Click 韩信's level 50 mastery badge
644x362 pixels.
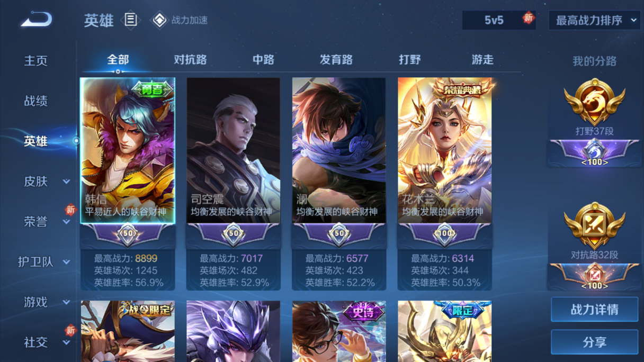(x=128, y=233)
